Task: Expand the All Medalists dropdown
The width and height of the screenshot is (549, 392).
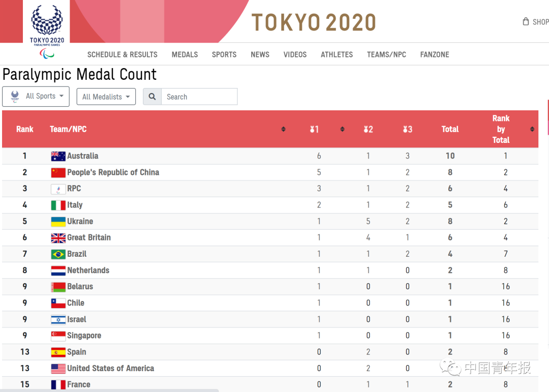Action: [106, 97]
